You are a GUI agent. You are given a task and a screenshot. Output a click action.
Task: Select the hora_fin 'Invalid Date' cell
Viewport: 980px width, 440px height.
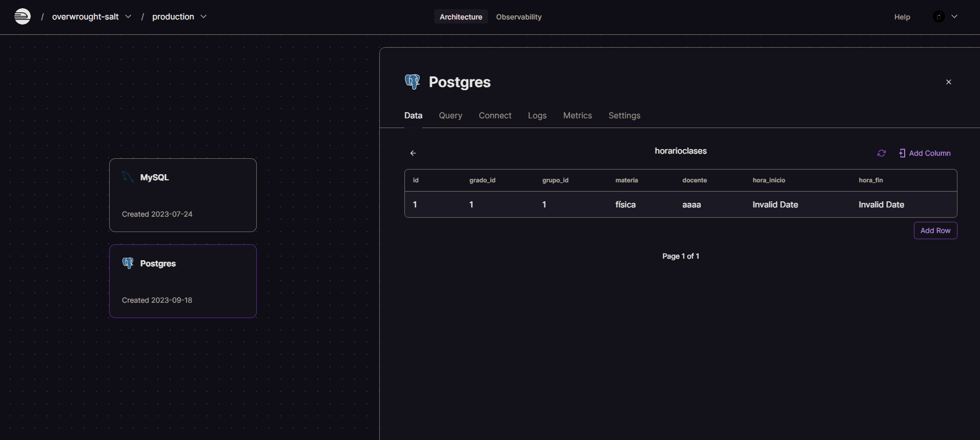pyautogui.click(x=881, y=204)
